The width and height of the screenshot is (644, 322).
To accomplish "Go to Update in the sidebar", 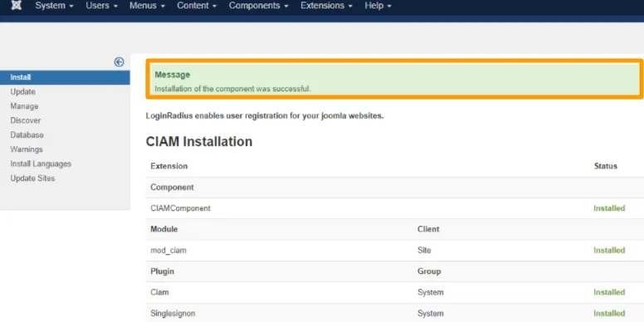I will tap(23, 91).
